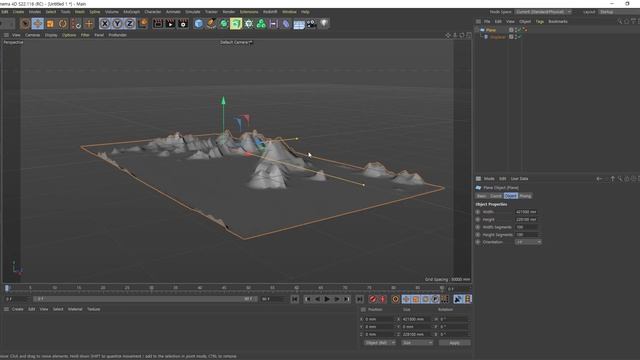Add a Cube primitive object
This screenshot has height=360, width=640.
coord(198,24)
